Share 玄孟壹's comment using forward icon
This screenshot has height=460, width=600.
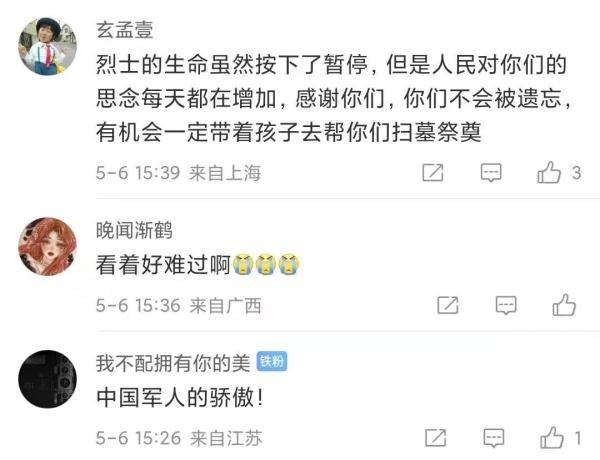433,173
